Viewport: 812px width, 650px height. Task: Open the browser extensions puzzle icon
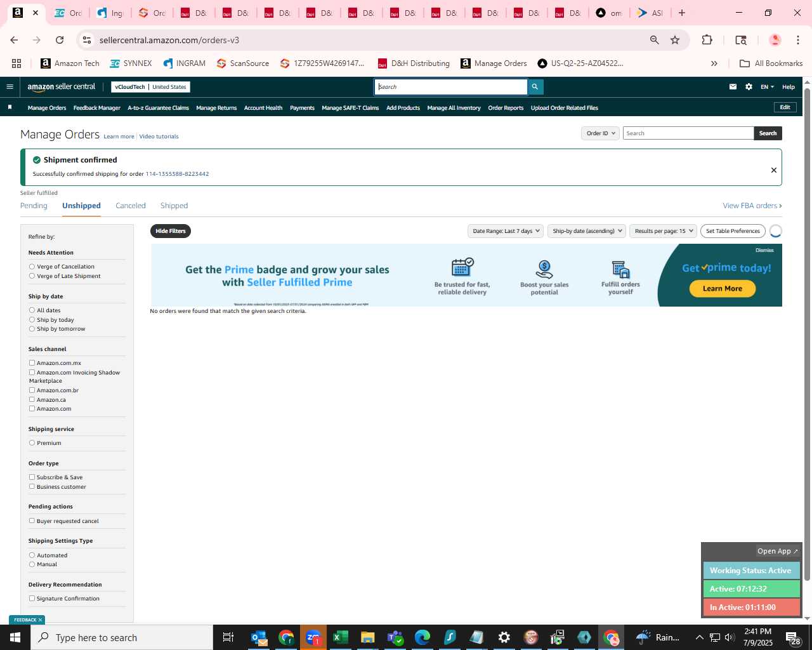click(707, 40)
